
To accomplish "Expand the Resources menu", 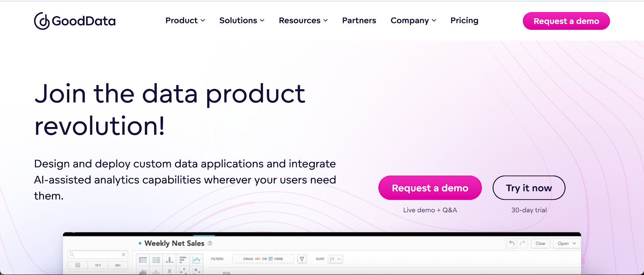I will pyautogui.click(x=303, y=21).
